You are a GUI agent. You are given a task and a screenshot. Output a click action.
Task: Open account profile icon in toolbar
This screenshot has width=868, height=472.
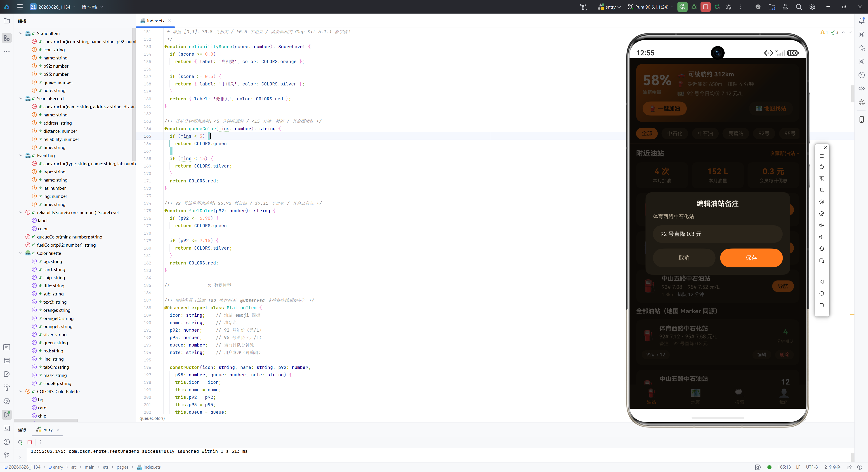tap(785, 7)
